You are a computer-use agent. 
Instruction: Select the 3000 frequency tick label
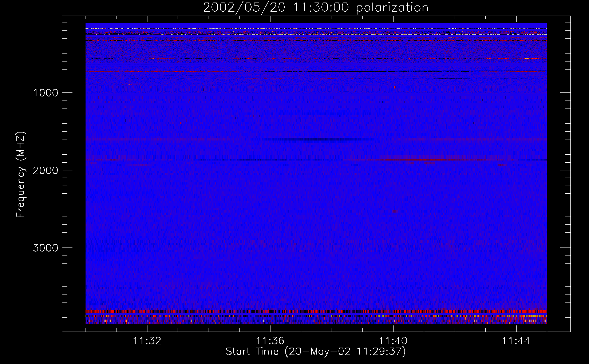[46, 248]
